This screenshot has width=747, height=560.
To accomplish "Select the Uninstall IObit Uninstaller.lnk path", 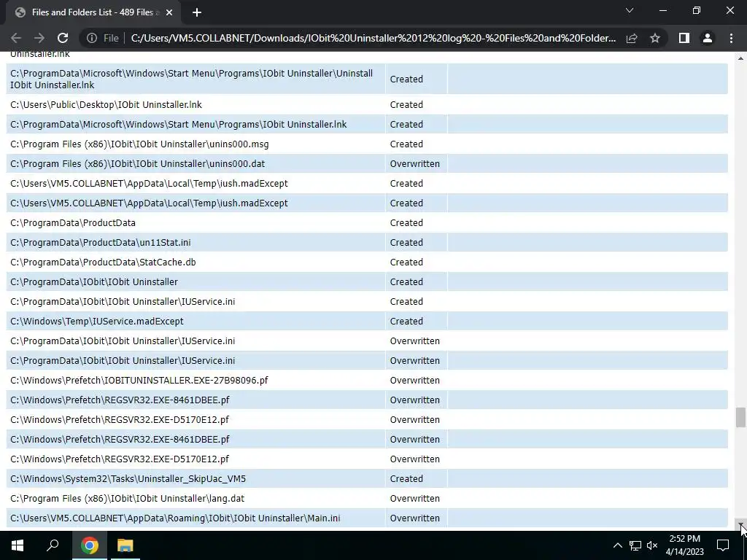I will tap(192, 79).
